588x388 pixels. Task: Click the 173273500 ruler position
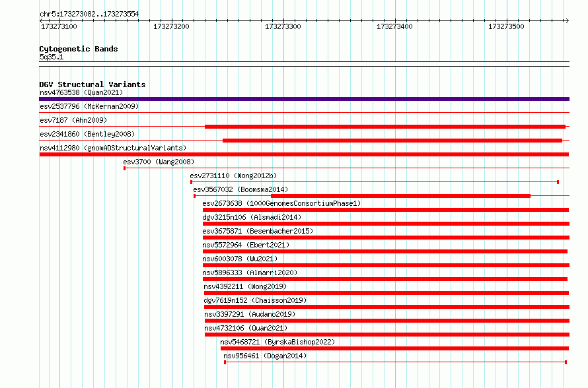point(506,26)
